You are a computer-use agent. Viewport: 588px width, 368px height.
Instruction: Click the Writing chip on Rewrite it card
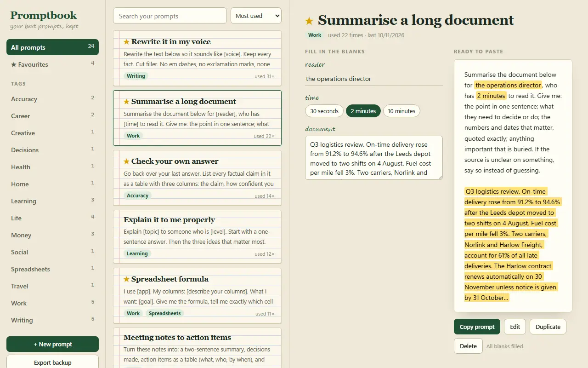(x=136, y=76)
